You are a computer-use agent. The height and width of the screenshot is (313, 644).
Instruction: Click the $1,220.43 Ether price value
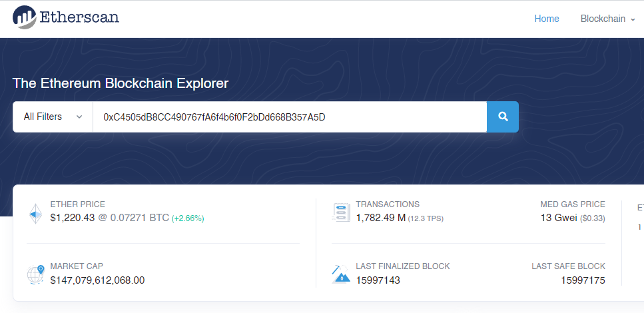tap(73, 218)
